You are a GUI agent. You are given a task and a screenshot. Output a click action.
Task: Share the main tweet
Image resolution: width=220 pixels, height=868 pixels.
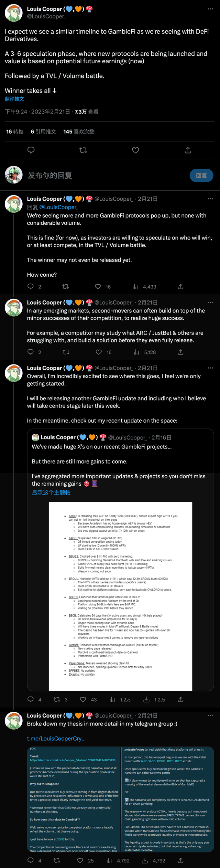[x=188, y=150]
